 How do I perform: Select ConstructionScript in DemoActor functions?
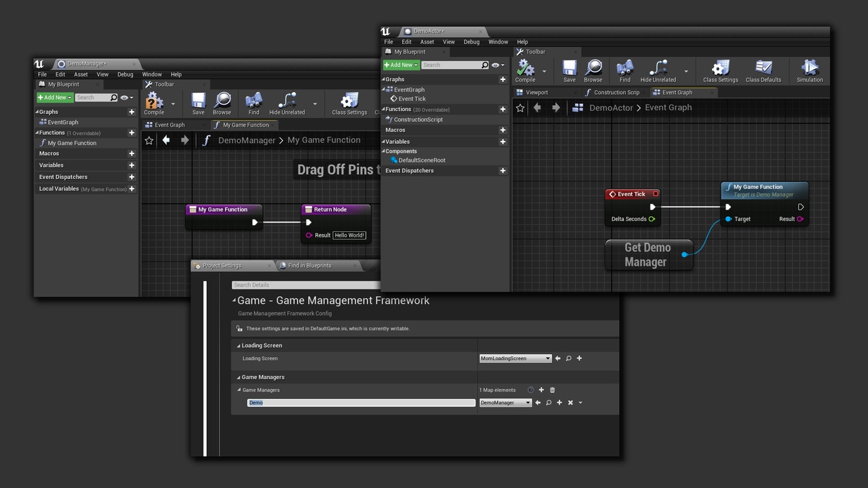tap(418, 119)
